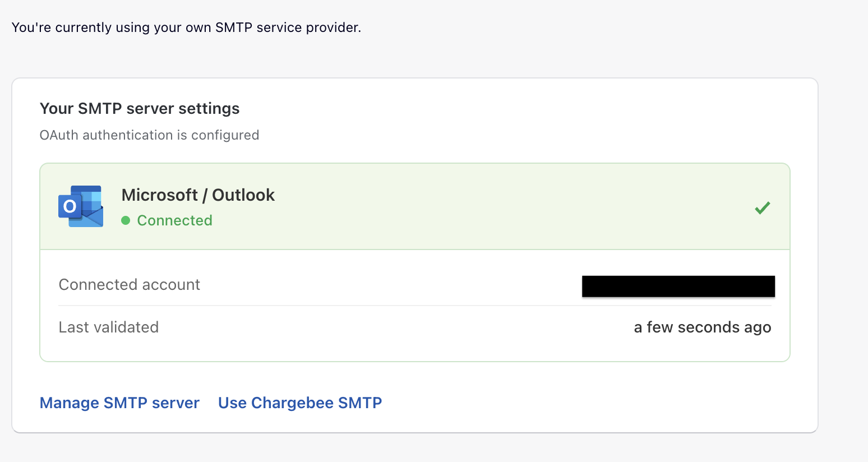Expand the Microsoft / Outlook connection card

click(x=415, y=206)
